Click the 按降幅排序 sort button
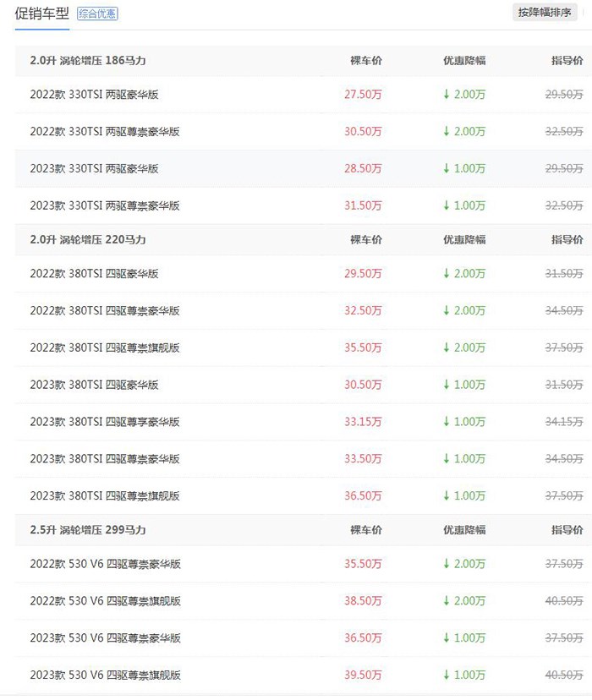Screen dimensions: 592x700 tap(545, 13)
